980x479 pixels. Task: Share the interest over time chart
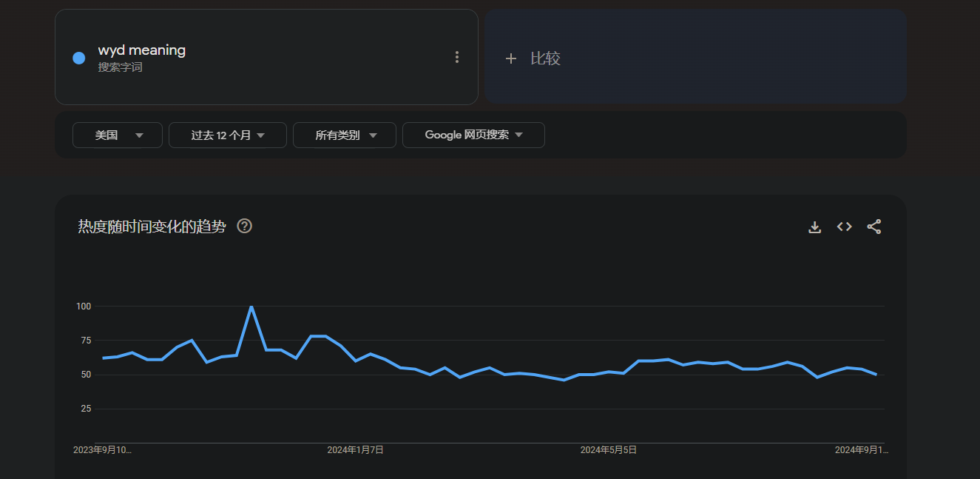873,227
